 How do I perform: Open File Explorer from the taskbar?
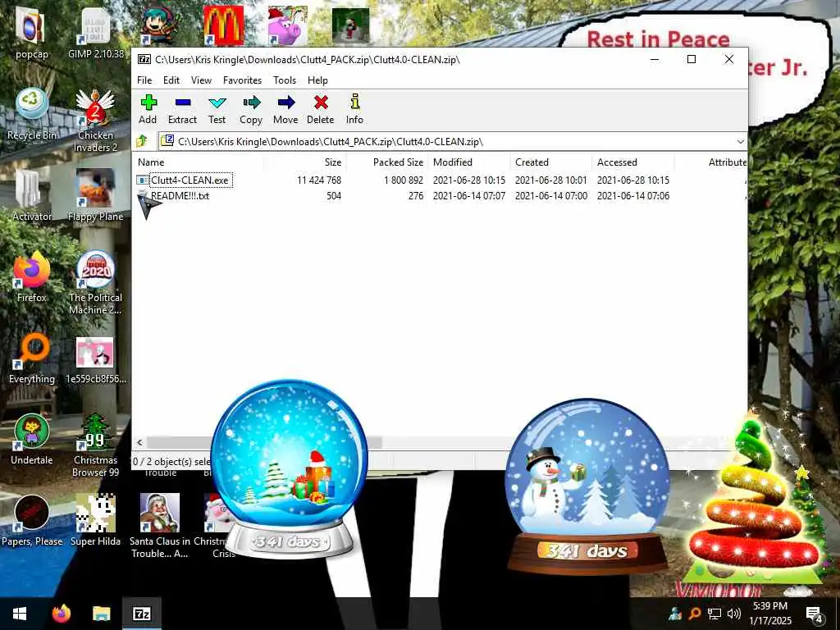101,614
